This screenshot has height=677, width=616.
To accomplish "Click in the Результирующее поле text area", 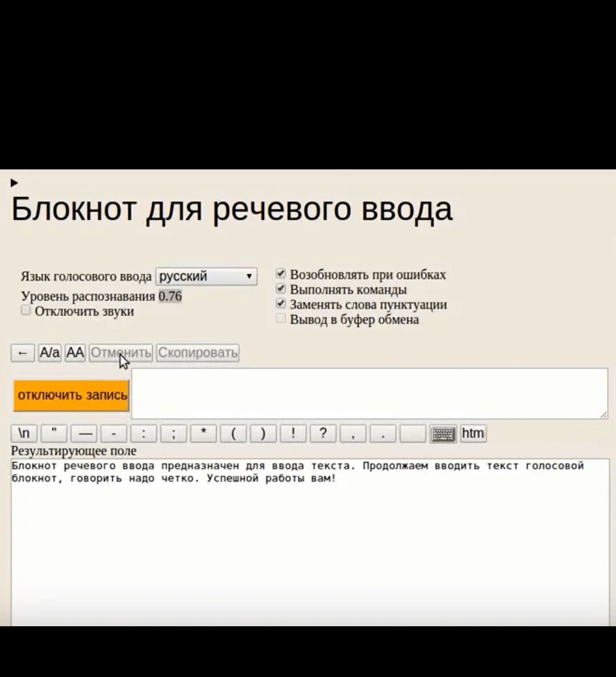I will 310,542.
